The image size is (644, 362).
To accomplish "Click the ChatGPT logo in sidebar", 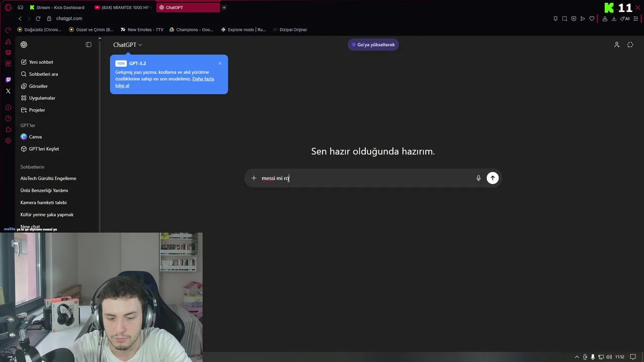I will pos(24,45).
